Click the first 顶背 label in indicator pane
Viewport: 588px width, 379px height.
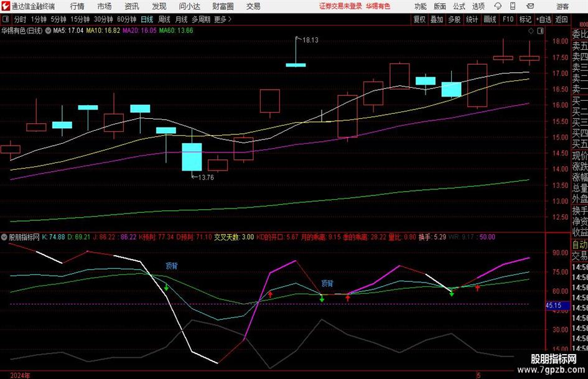pyautogui.click(x=172, y=266)
